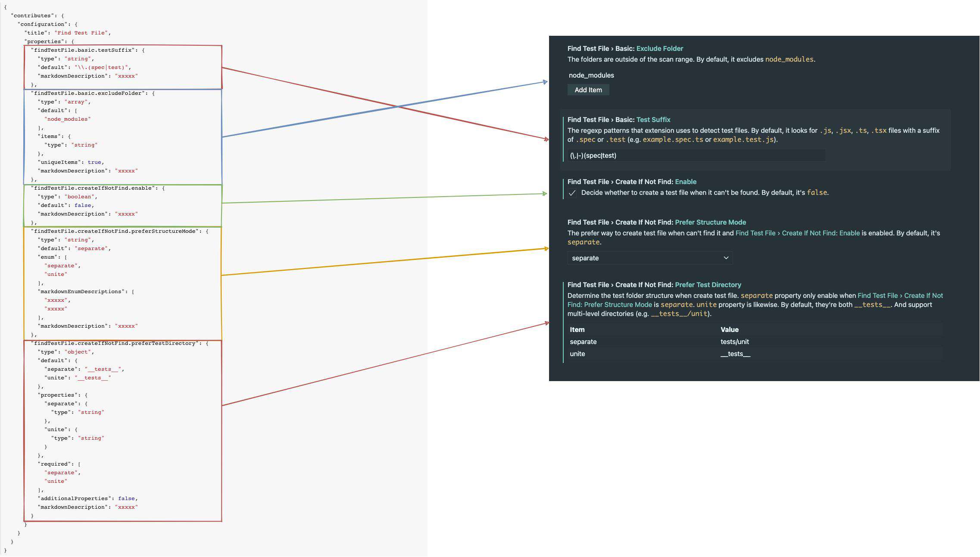
Task: Click the '__tests__' value cell for unite
Action: pos(735,354)
